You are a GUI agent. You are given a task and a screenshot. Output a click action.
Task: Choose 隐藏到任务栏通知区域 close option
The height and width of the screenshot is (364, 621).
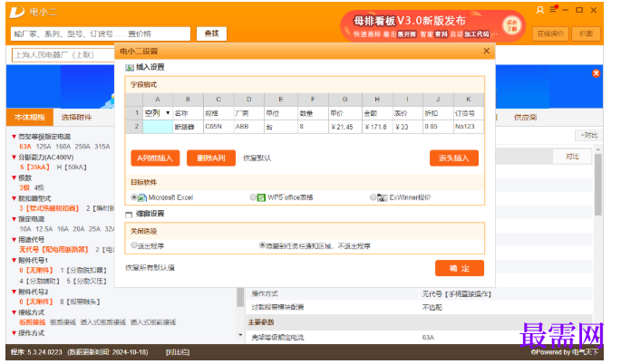point(262,245)
